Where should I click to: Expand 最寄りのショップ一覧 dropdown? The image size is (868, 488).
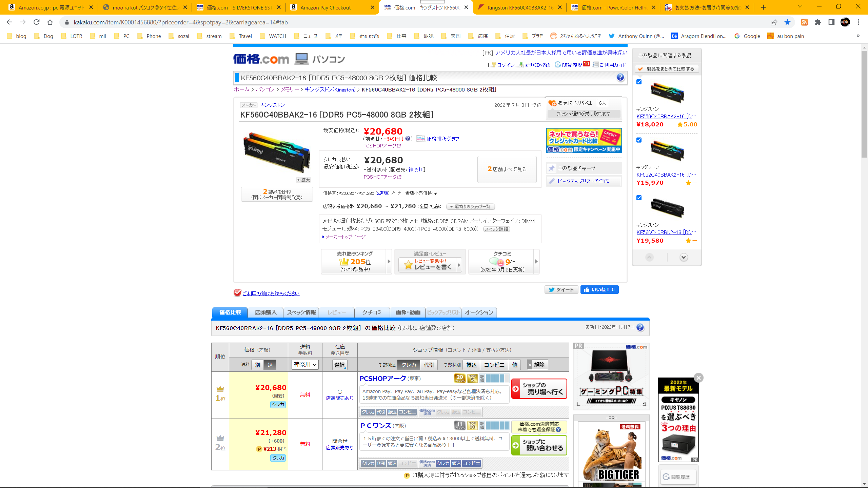[x=470, y=206]
